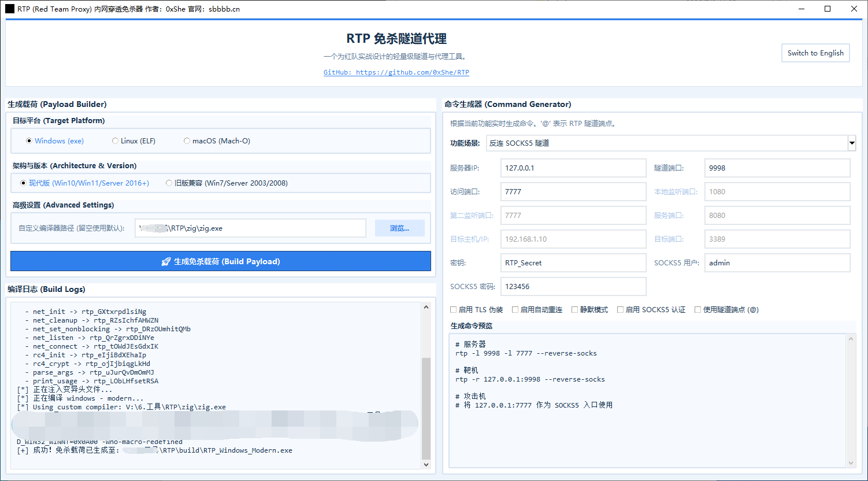Enable 启用 SOCKS5 认证 checkbox
This screenshot has width=868, height=481.
coord(651,310)
